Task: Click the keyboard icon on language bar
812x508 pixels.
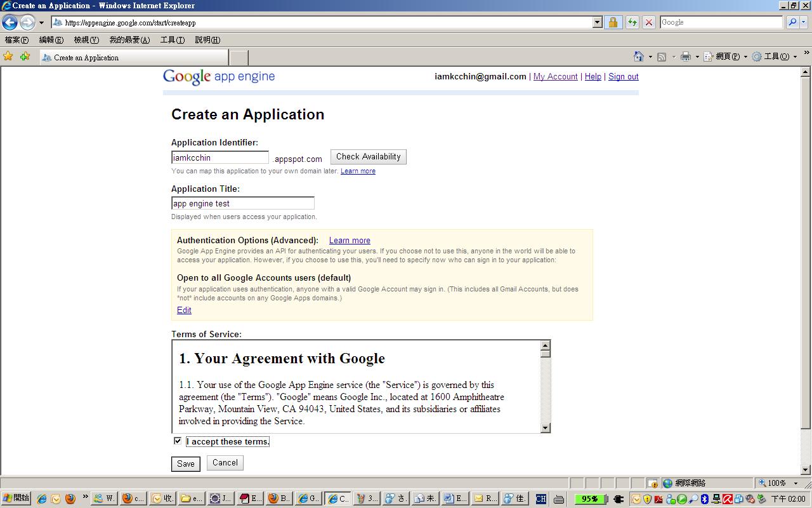Action: click(559, 498)
